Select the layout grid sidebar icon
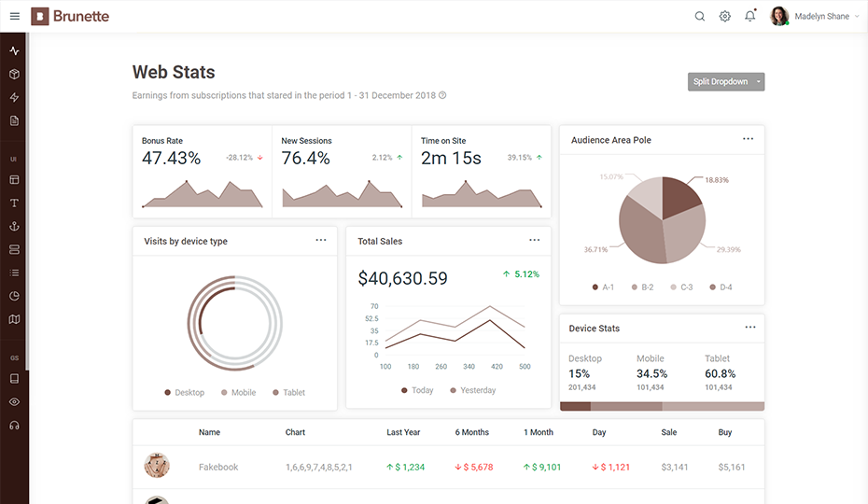This screenshot has width=868, height=504. (14, 179)
